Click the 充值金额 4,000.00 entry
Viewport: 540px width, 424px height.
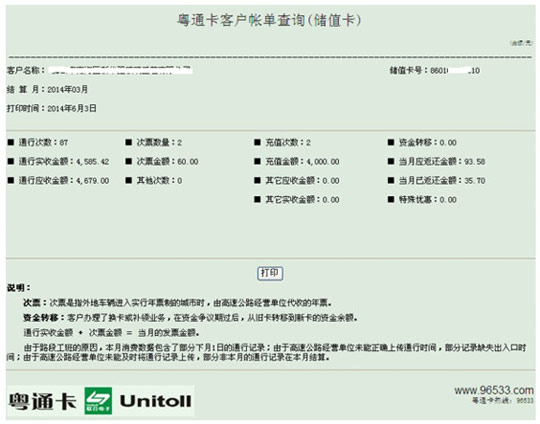pos(297,162)
